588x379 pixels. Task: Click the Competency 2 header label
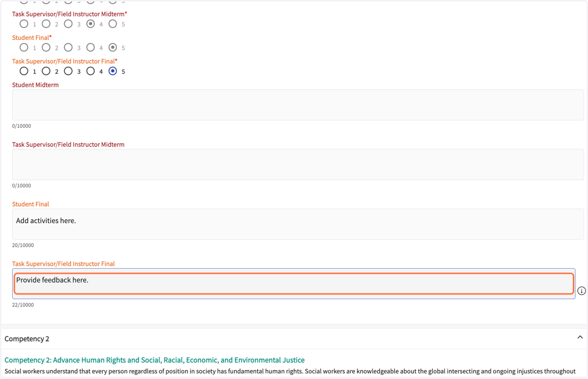click(x=27, y=339)
